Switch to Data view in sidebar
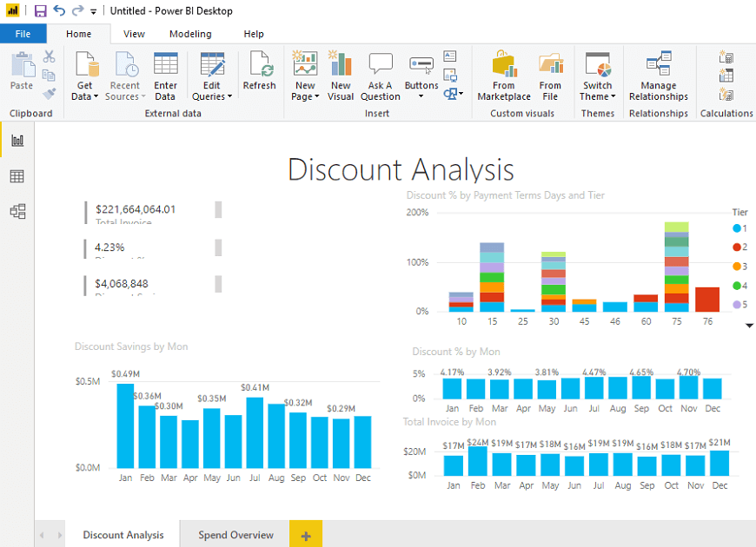The image size is (756, 547). coord(17,176)
